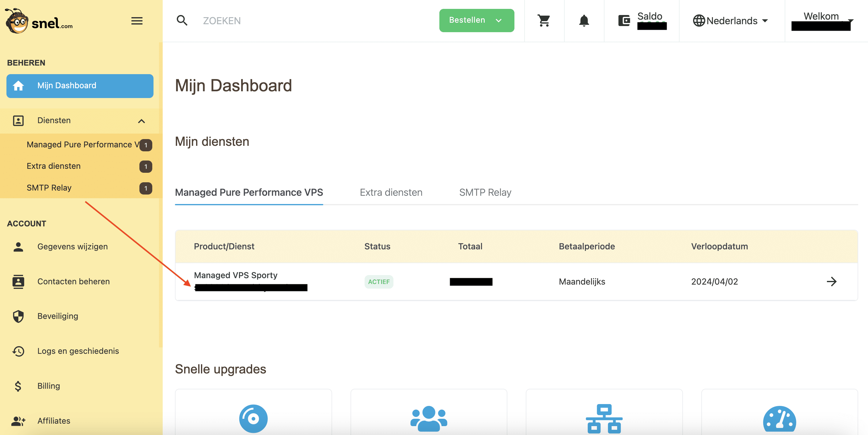Open the shopping cart
The height and width of the screenshot is (435, 868).
point(544,21)
